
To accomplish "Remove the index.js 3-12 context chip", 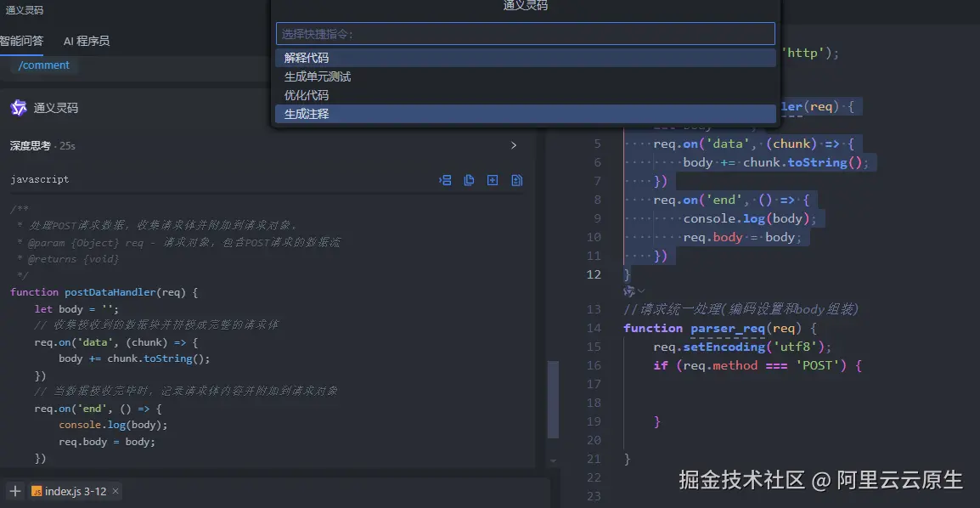I will click(x=115, y=491).
